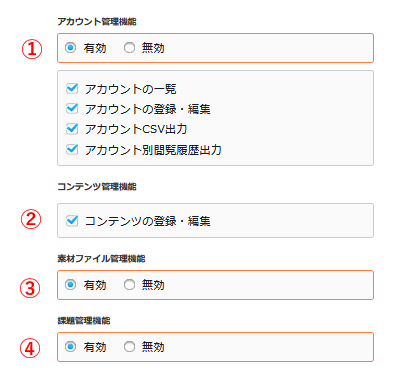This screenshot has width=405, height=392.
Task: Click the アカウント管理機能 section heading
Action: tap(97, 22)
